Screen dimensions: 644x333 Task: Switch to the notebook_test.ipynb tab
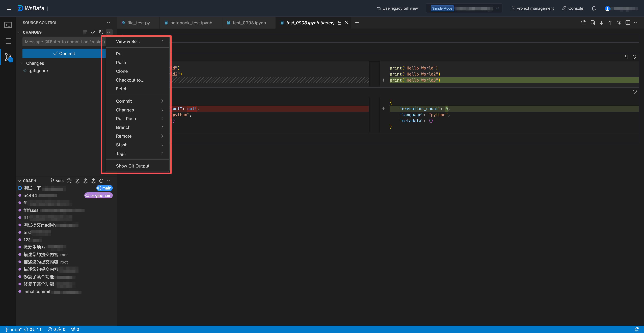click(x=191, y=23)
